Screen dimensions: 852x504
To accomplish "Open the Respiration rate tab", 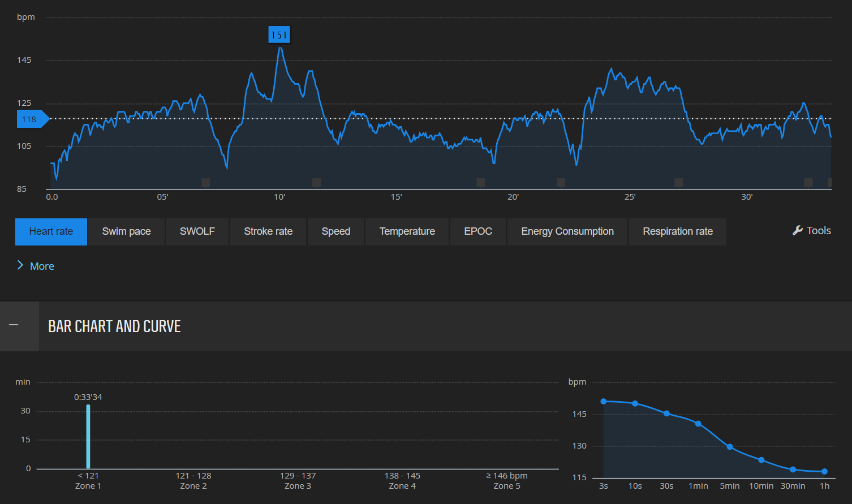I will tap(677, 231).
